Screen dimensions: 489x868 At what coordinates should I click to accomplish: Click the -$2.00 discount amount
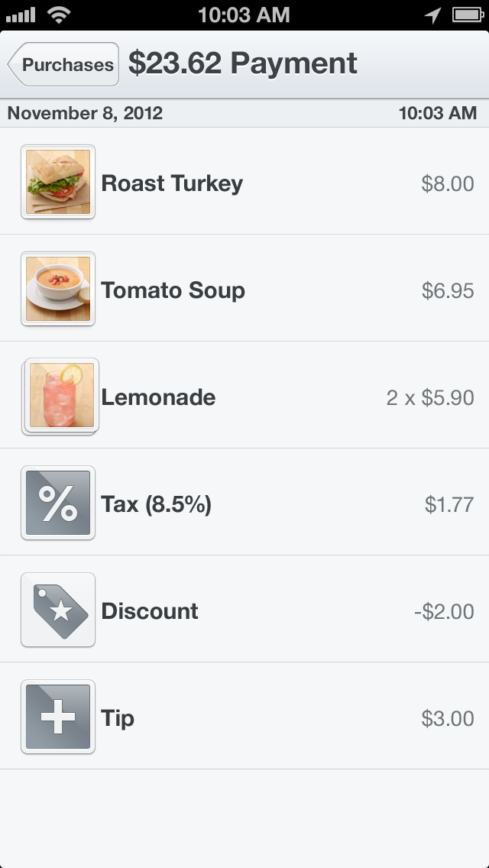click(x=444, y=612)
